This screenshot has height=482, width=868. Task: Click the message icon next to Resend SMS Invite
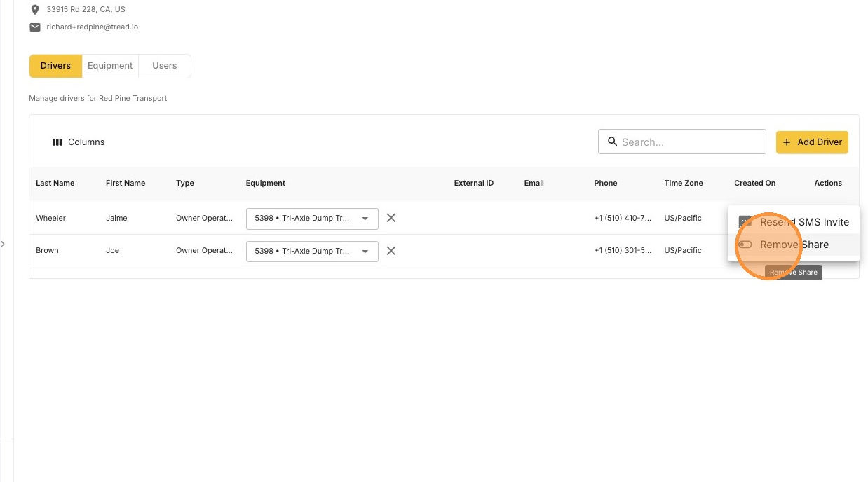[x=745, y=222]
